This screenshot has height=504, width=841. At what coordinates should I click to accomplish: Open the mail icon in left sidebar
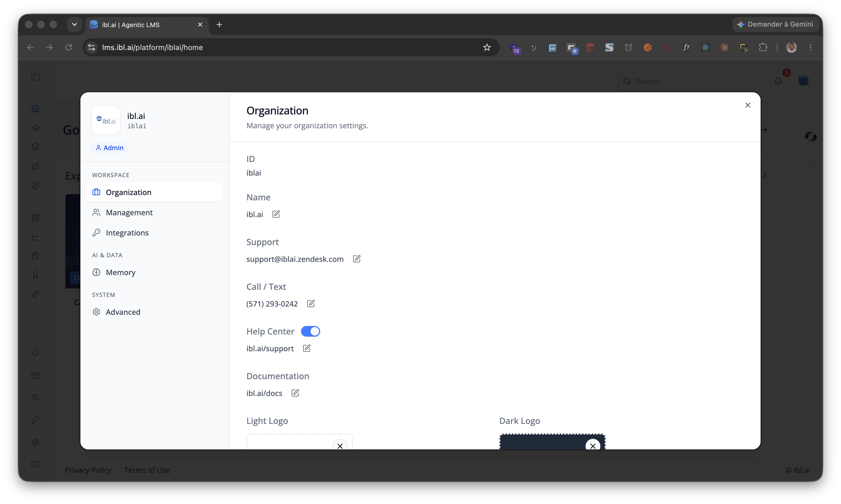tap(35, 375)
